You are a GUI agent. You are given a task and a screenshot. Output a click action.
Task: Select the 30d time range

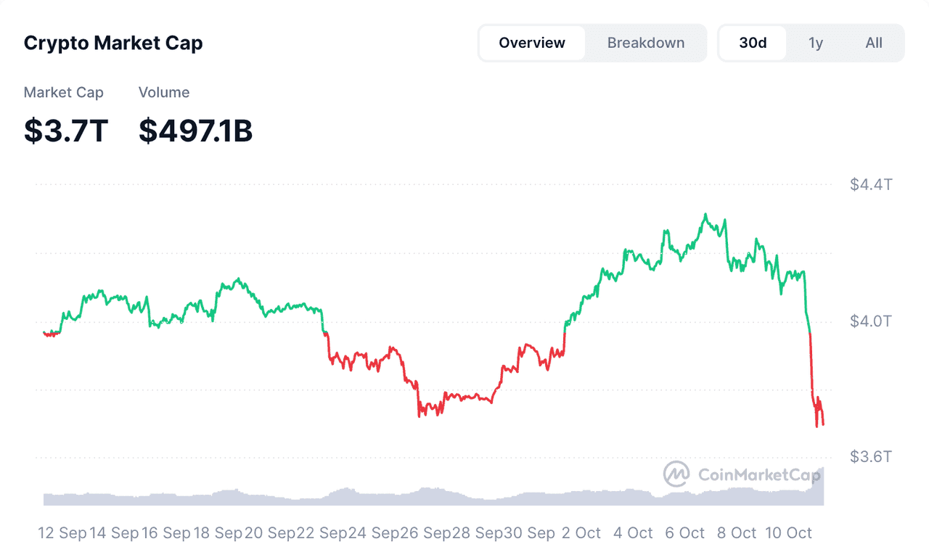(x=753, y=43)
